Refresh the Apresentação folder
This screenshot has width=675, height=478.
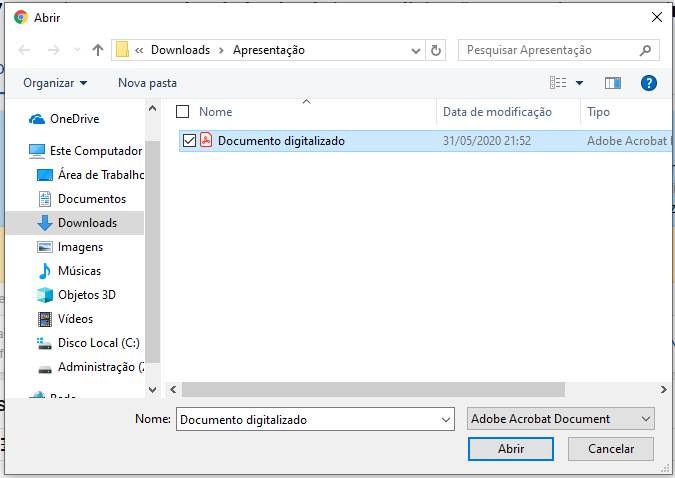(436, 50)
